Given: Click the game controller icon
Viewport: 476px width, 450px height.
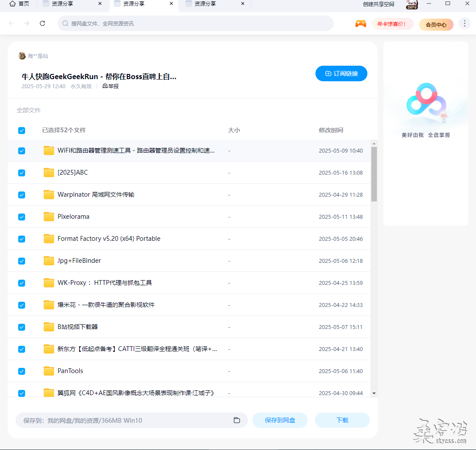Looking at the screenshot, I should [x=360, y=24].
